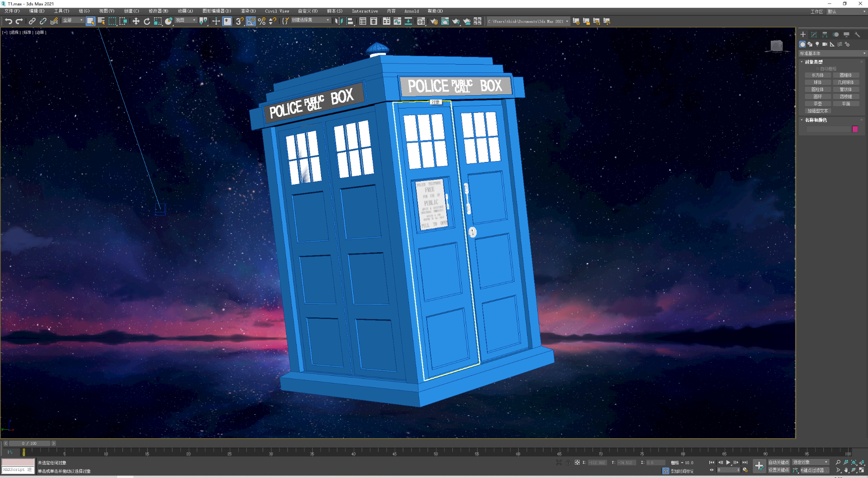The width and height of the screenshot is (868, 478).
Task: Open the 工作区 默认 workspace dropdown
Action: [x=846, y=12]
